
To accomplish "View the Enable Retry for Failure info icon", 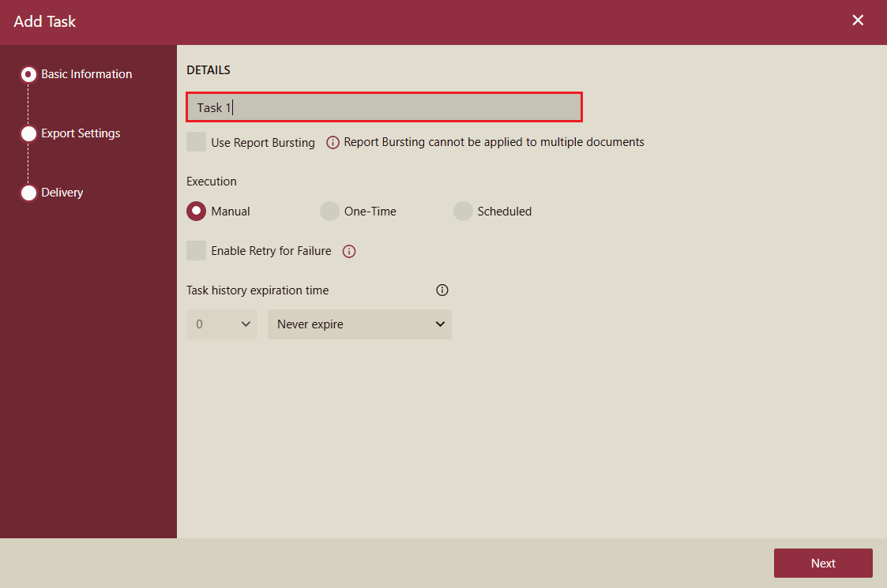I will (348, 251).
